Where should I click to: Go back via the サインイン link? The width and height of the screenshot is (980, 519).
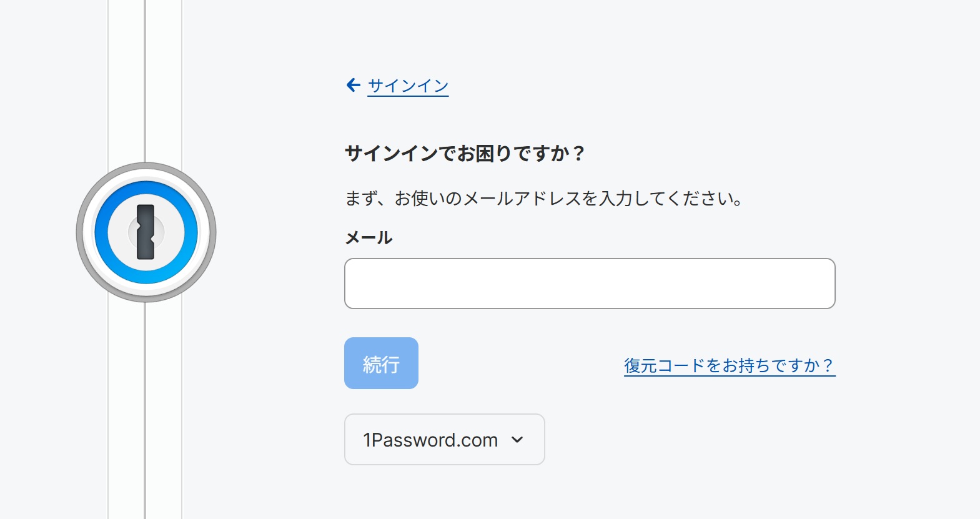tap(408, 86)
